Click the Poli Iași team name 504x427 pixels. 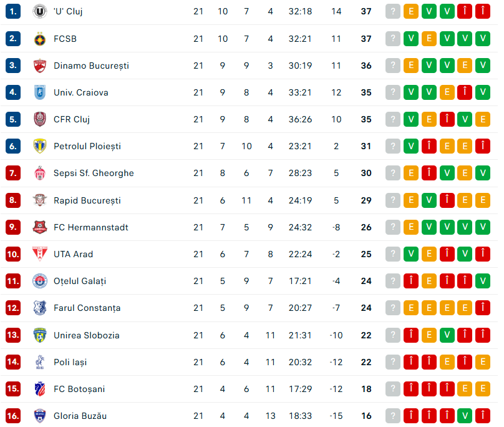click(x=70, y=362)
